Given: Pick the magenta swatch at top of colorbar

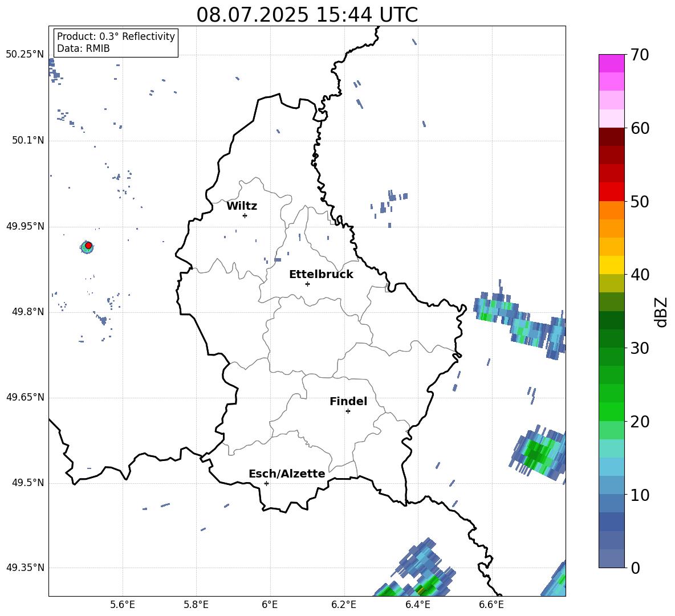Looking at the screenshot, I should pyautogui.click(x=611, y=64).
